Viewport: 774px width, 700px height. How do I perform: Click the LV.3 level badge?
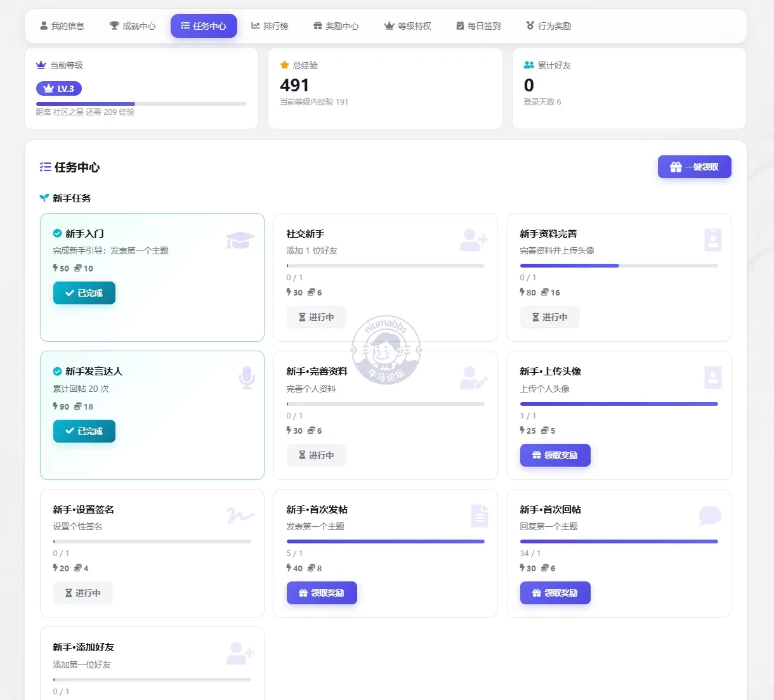(x=59, y=89)
